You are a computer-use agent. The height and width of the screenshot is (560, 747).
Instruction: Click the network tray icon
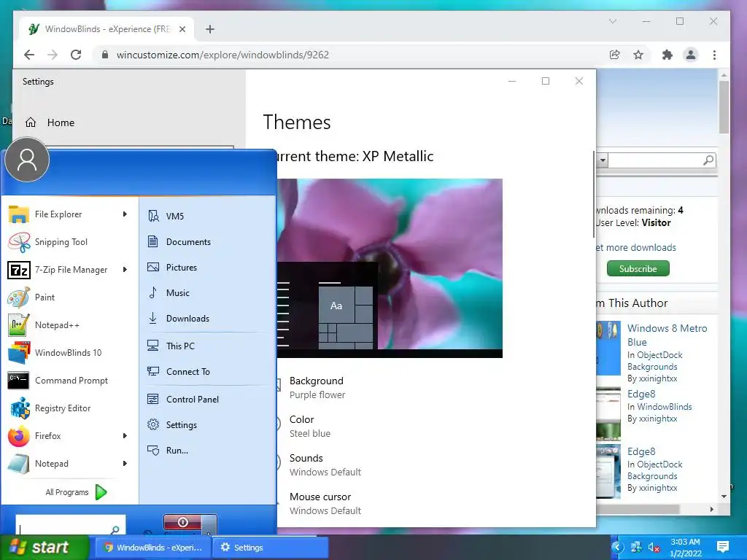(x=636, y=547)
